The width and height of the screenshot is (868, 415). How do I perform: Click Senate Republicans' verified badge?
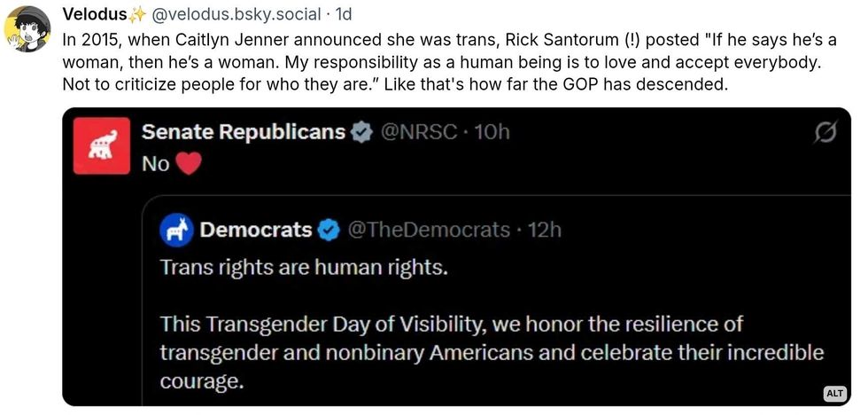[361, 133]
